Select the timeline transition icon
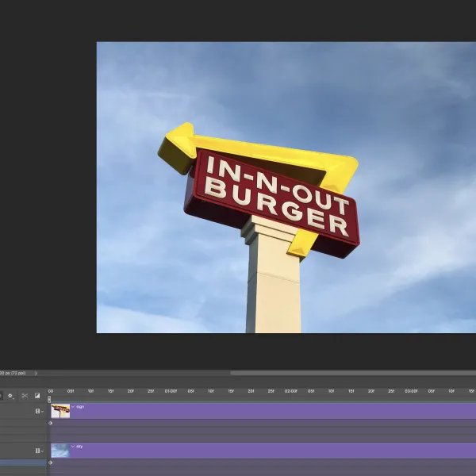 coord(37,395)
